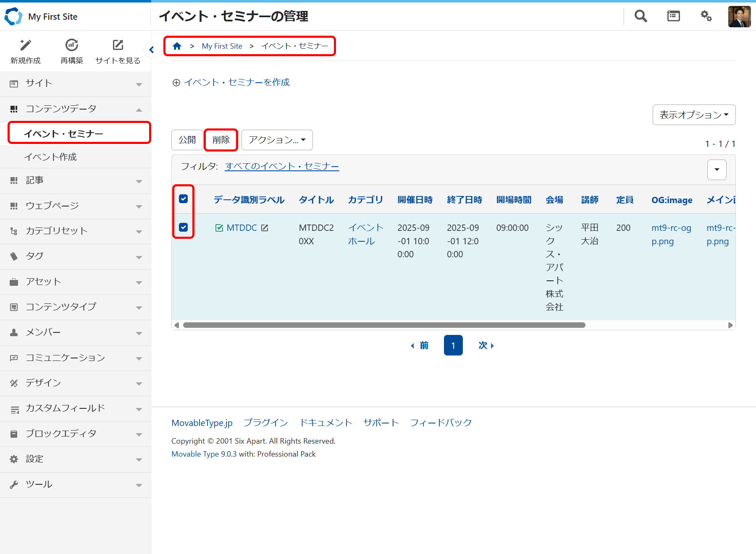Screen dimensions: 756x554
Task: Click the home icon in breadcrumb
Action: pos(177,46)
